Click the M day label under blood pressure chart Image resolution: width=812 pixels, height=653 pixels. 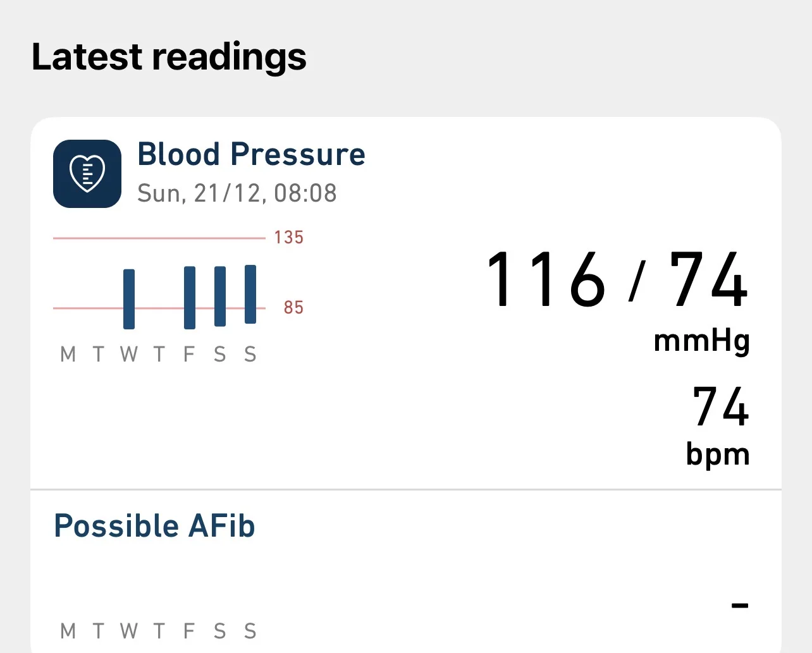(x=68, y=355)
